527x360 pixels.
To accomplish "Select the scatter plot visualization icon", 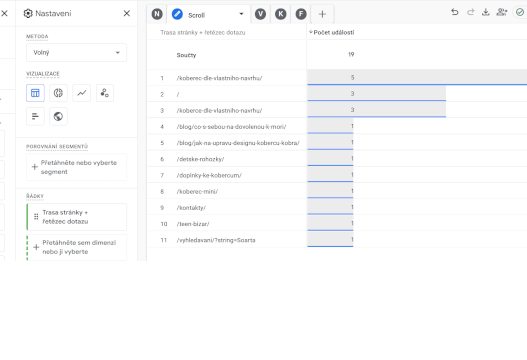I will tap(105, 93).
